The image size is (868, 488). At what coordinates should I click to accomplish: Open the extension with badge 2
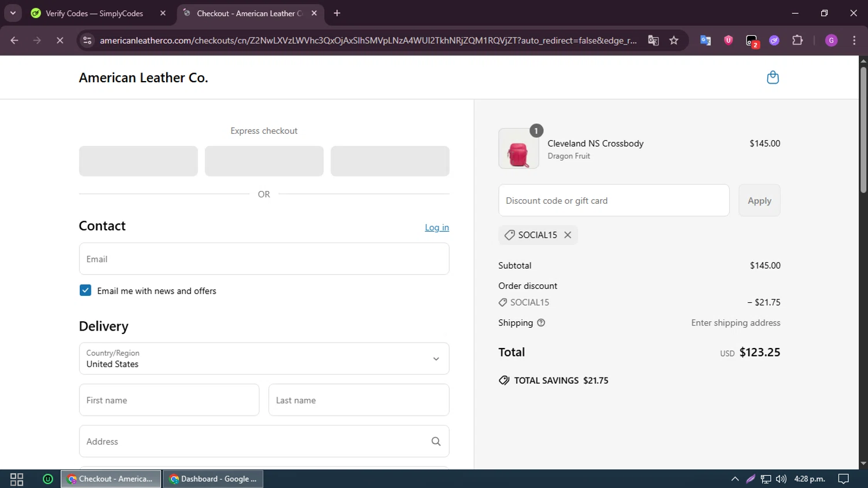coord(752,41)
